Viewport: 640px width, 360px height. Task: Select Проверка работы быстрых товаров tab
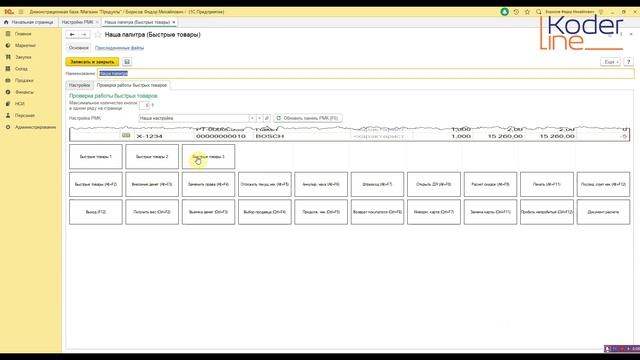pos(132,85)
